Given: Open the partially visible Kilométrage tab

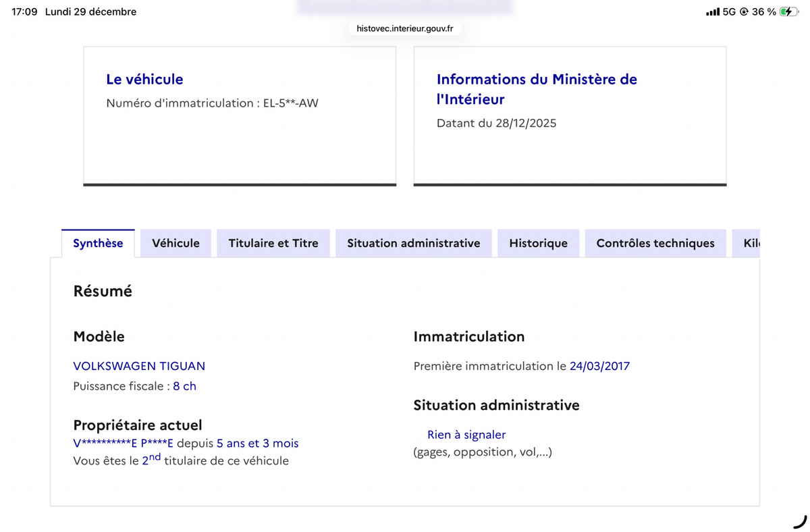Looking at the screenshot, I should (x=747, y=243).
